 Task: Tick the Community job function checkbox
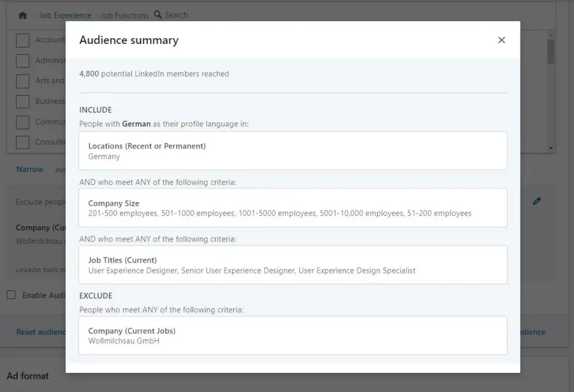click(23, 122)
